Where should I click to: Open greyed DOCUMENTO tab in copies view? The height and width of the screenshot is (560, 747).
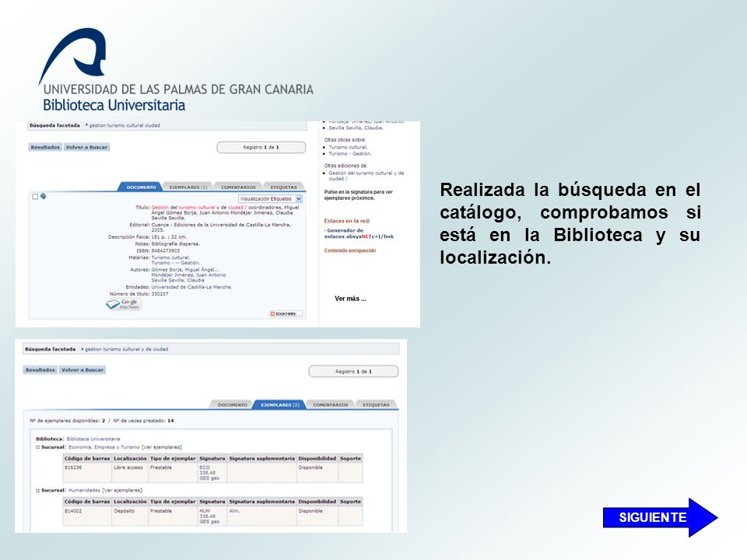coord(233,404)
